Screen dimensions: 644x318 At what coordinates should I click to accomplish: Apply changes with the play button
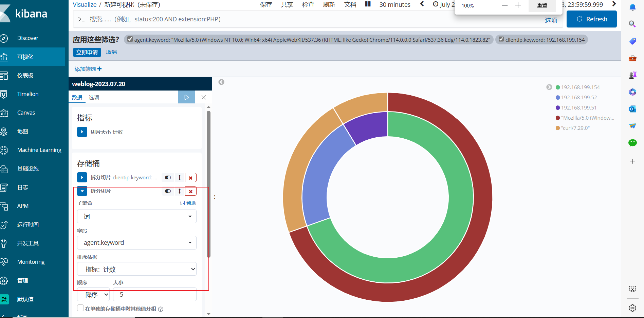[x=186, y=97]
